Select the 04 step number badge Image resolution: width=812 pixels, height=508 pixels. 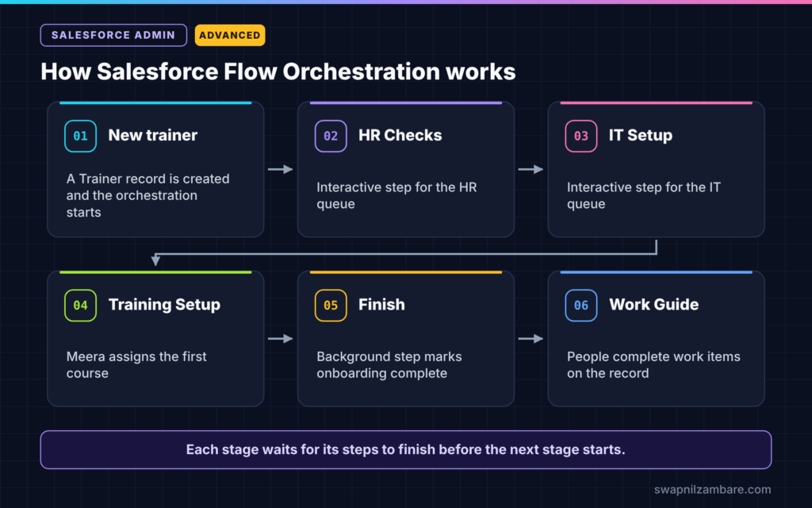(80, 306)
